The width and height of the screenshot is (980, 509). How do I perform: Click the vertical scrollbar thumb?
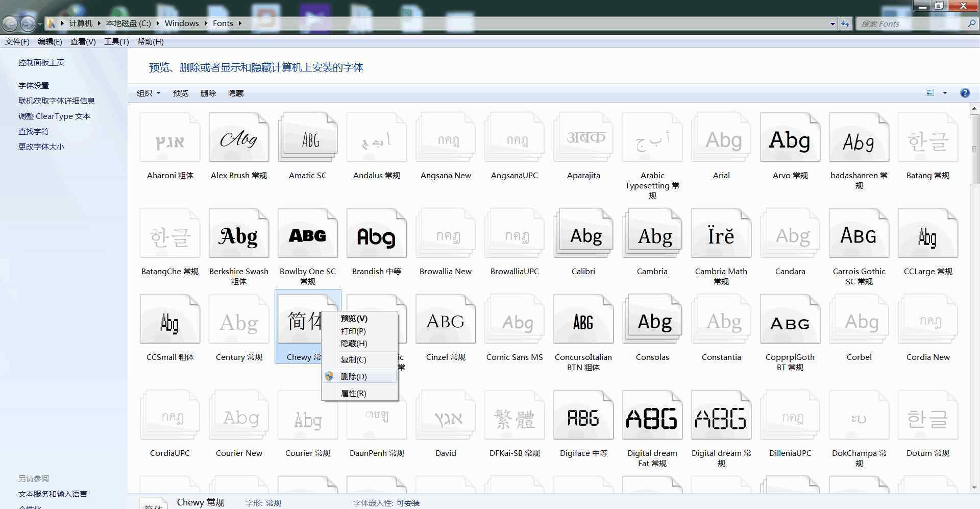pyautogui.click(x=974, y=149)
